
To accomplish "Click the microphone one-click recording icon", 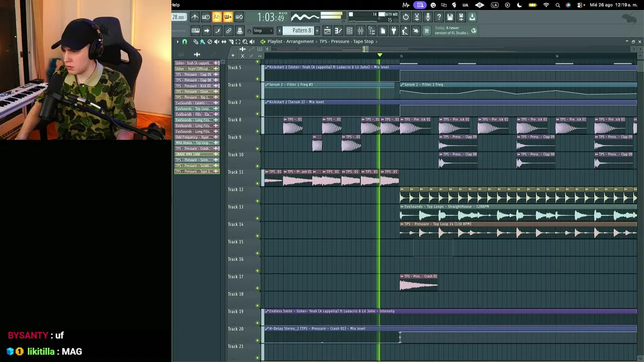I will [x=428, y=17].
